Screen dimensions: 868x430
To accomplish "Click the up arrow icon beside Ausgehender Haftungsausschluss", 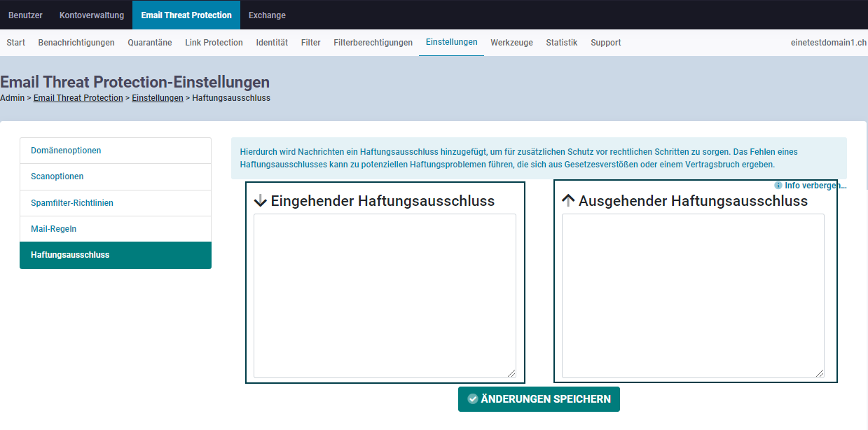I will click(x=568, y=201).
